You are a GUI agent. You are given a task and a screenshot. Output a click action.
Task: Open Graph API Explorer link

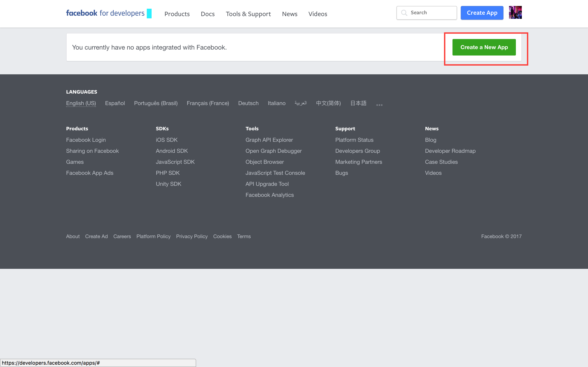269,140
